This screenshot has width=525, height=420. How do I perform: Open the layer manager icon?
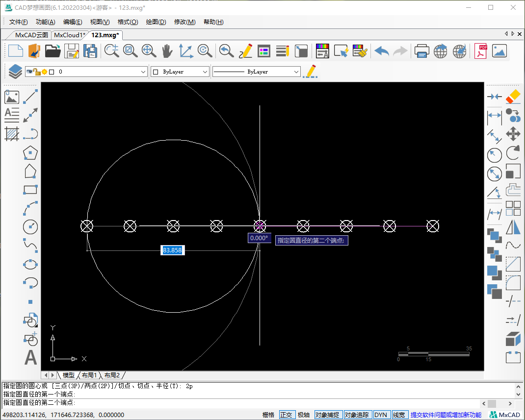[15, 72]
